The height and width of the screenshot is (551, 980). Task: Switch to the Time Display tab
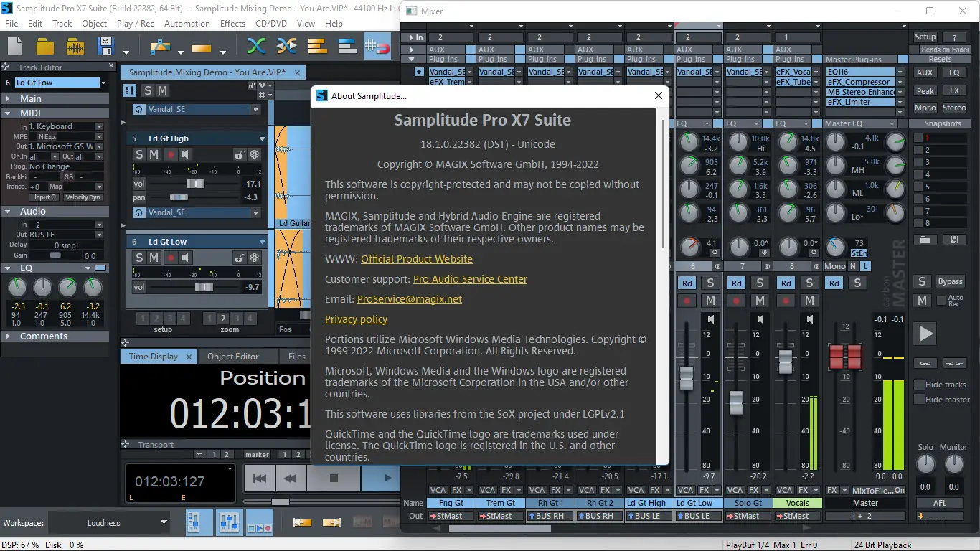(x=154, y=357)
